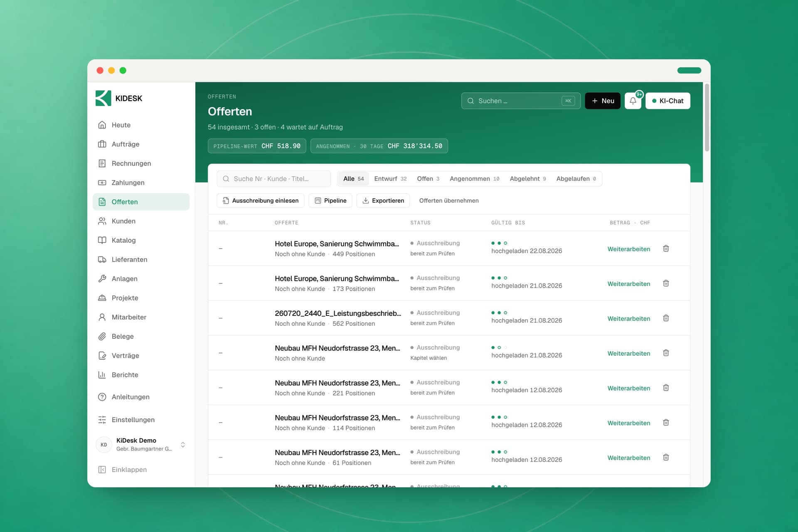This screenshot has height=532, width=798.
Task: Click the Ausschreibung einlesen button
Action: point(260,200)
